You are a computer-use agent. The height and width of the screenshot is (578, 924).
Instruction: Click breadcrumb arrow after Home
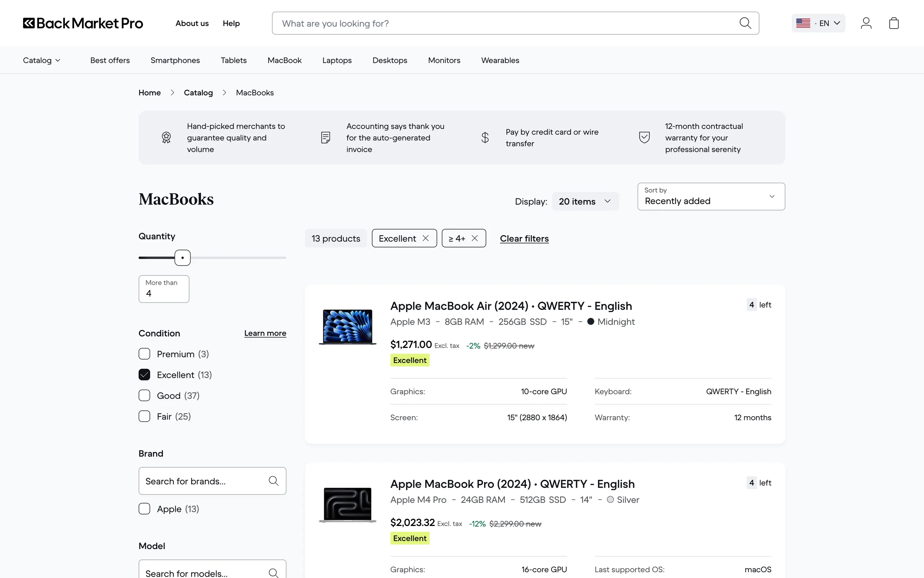tap(172, 93)
